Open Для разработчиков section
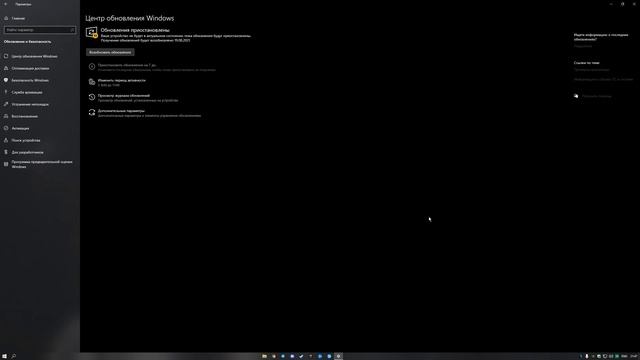640x360 pixels. pyautogui.click(x=24, y=152)
